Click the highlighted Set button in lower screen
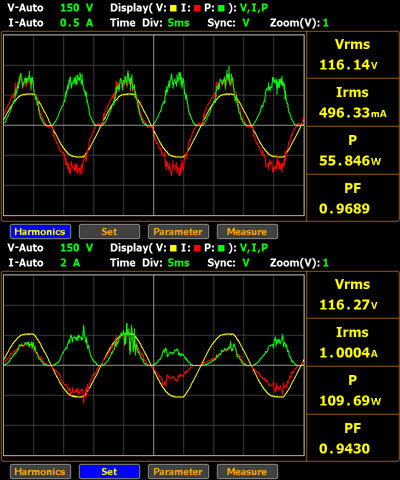This screenshot has width=400, height=480. pyautogui.click(x=109, y=471)
